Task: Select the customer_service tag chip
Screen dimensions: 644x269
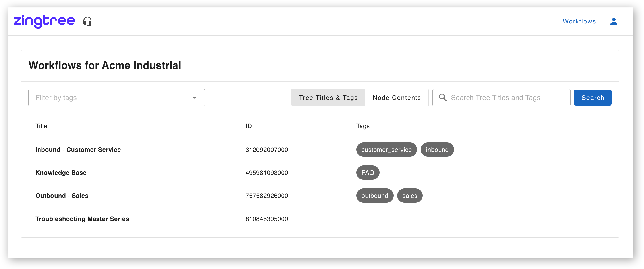Action: click(386, 150)
